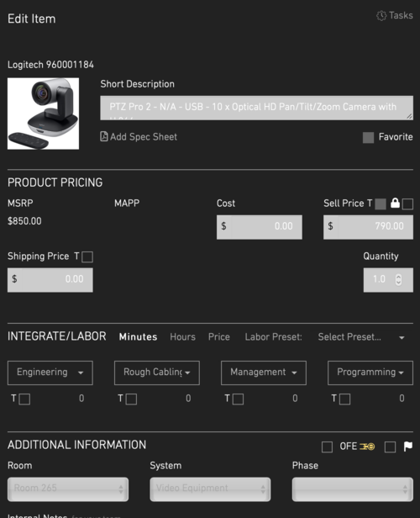Open the empty Phase dropdown
Viewport: 420px width, 518px height.
(x=352, y=489)
